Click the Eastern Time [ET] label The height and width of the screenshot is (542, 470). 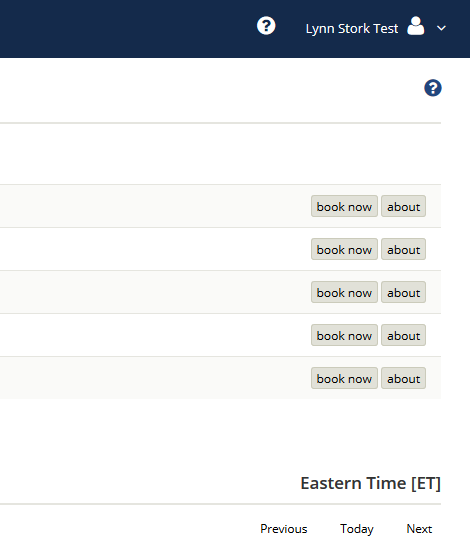pyautogui.click(x=370, y=483)
